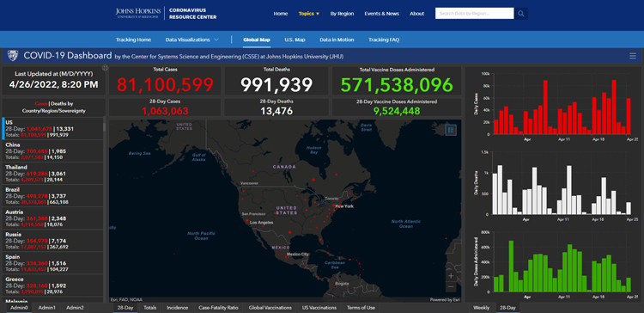644x313 pixels.
Task: Select Spain in the country list
Action: coord(52,263)
